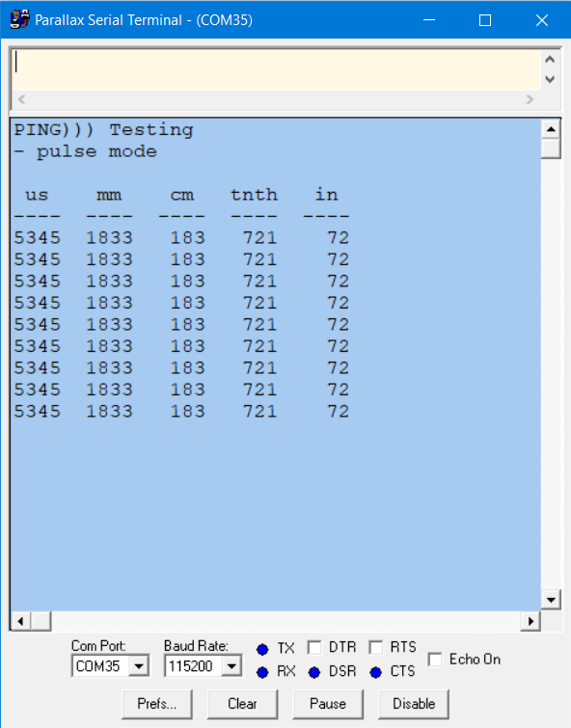Image resolution: width=571 pixels, height=728 pixels.
Task: Click the terminal scroll down arrow
Action: pos(551,600)
